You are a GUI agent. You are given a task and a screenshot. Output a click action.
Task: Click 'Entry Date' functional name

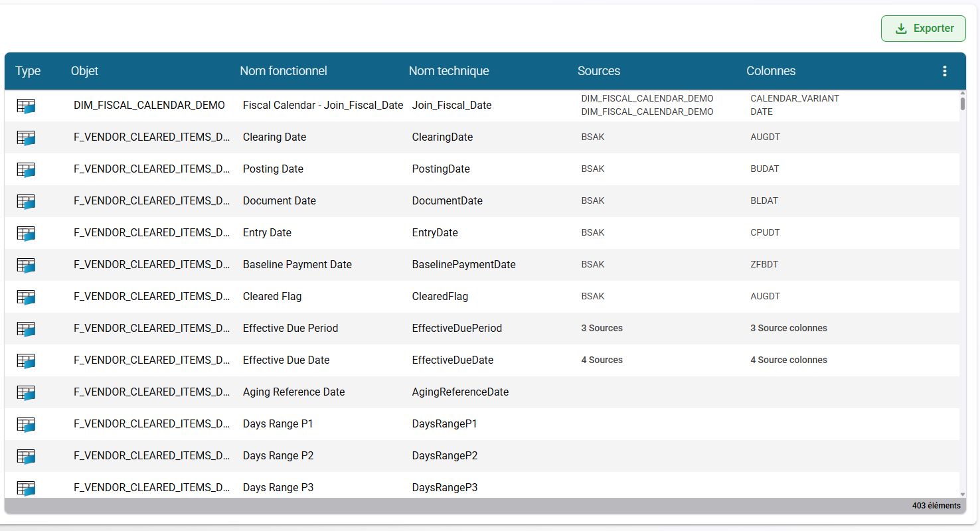tap(267, 232)
